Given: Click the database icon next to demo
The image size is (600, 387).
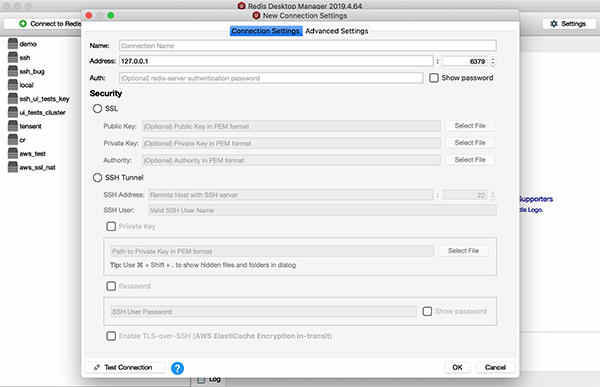Looking at the screenshot, I should (13, 44).
